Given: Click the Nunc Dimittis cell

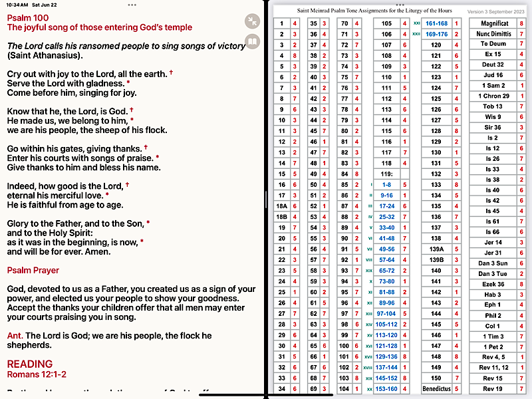Looking at the screenshot, I should (494, 34).
